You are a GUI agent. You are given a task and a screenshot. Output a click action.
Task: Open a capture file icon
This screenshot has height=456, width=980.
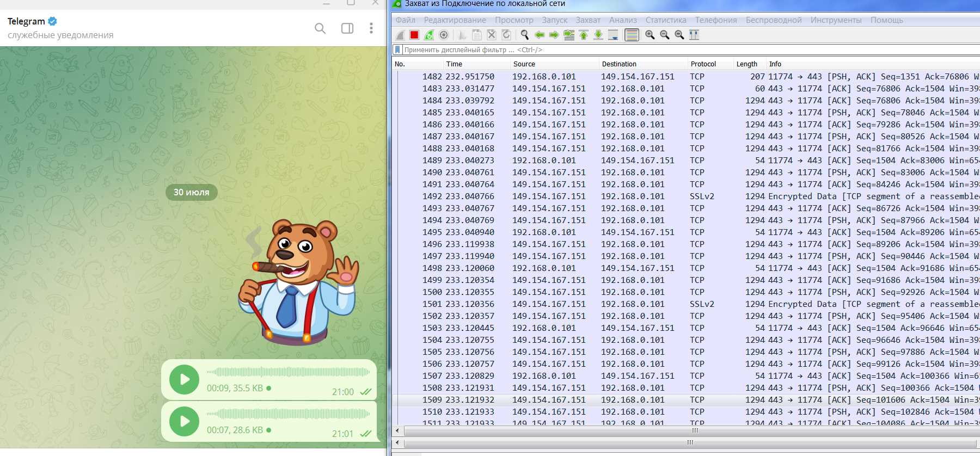pos(462,35)
